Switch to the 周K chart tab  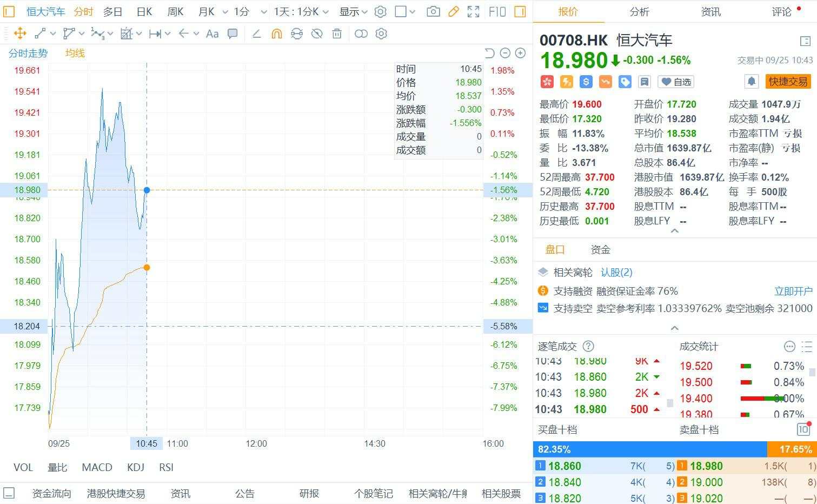point(176,11)
